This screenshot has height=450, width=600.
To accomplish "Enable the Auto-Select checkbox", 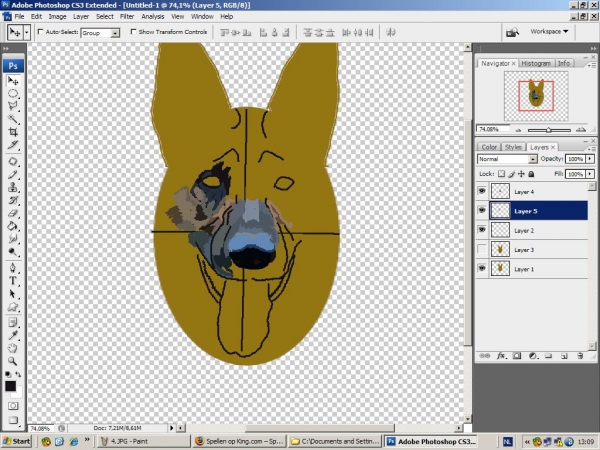I will click(x=40, y=32).
